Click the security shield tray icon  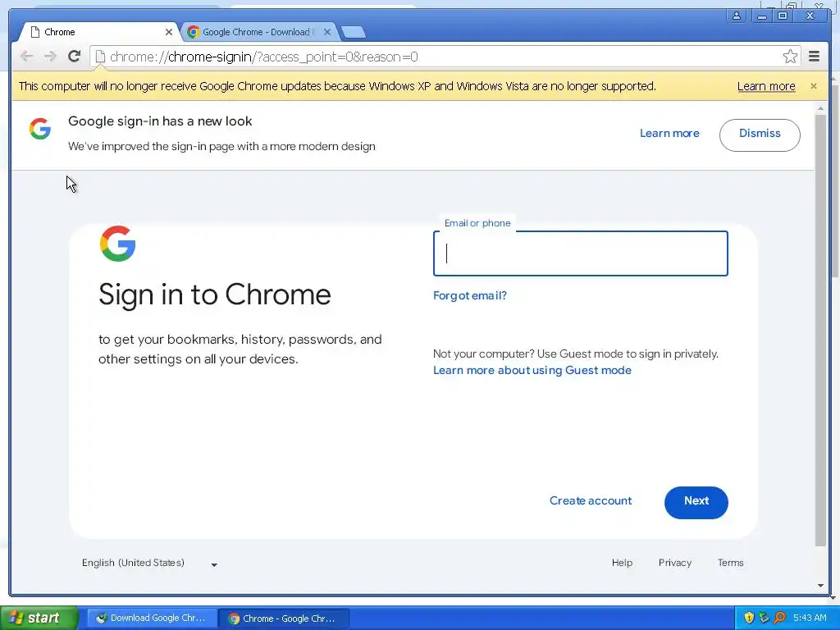click(x=749, y=618)
